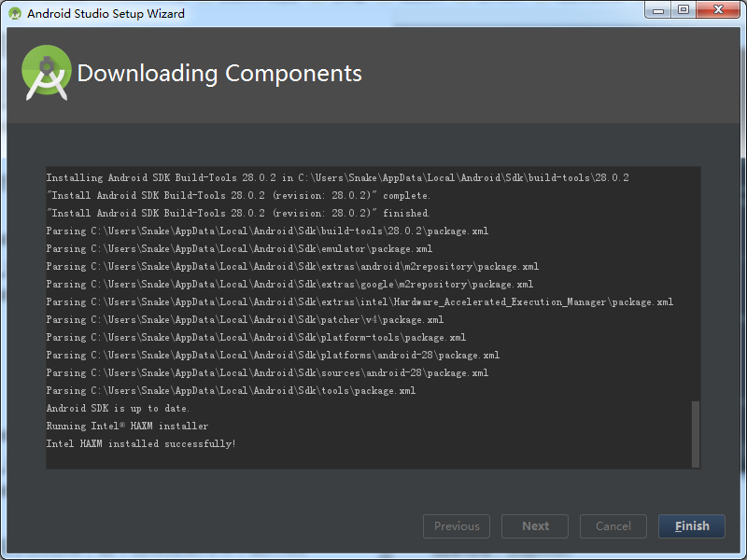Screen dimensions: 747x560
Task: Close the Setup Wizard window
Action: 718,10
